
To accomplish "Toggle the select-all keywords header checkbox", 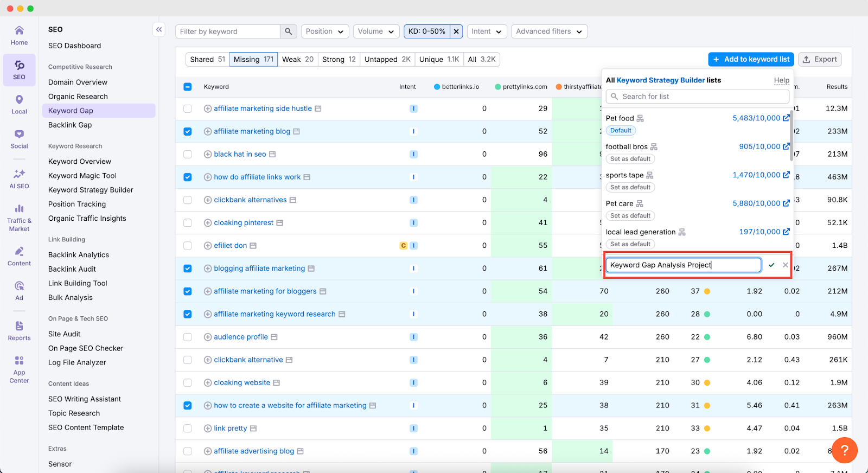I will click(188, 87).
